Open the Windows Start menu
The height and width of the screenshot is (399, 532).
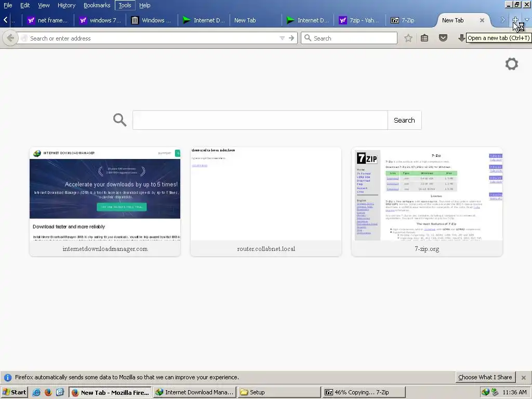(14, 392)
